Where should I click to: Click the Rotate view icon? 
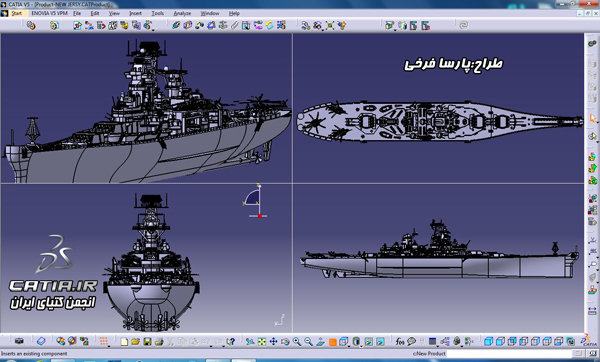[x=285, y=341]
